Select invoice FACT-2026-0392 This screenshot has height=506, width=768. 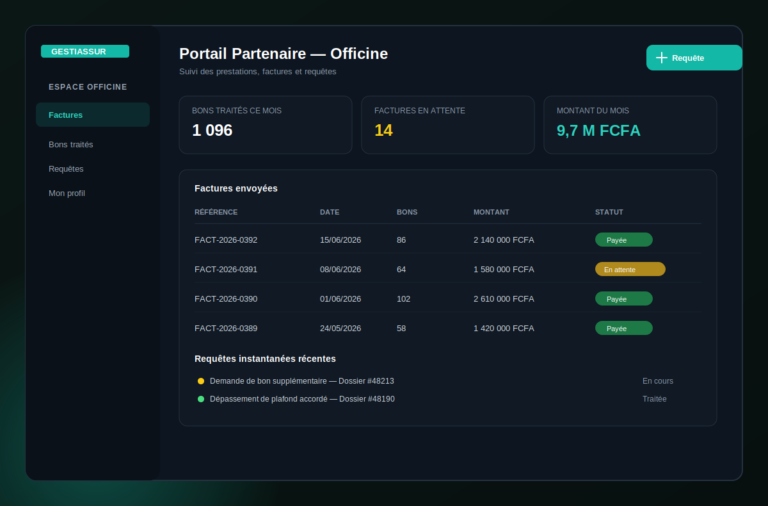[226, 240]
